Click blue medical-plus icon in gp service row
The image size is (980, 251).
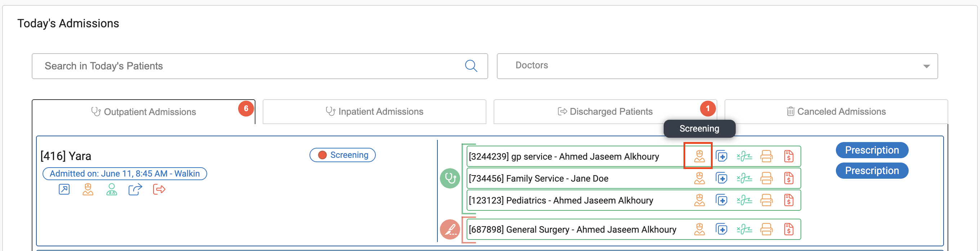pos(721,156)
